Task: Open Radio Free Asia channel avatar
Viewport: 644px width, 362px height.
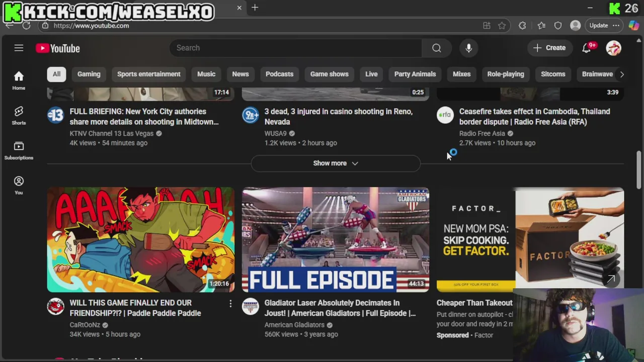Action: click(x=445, y=115)
